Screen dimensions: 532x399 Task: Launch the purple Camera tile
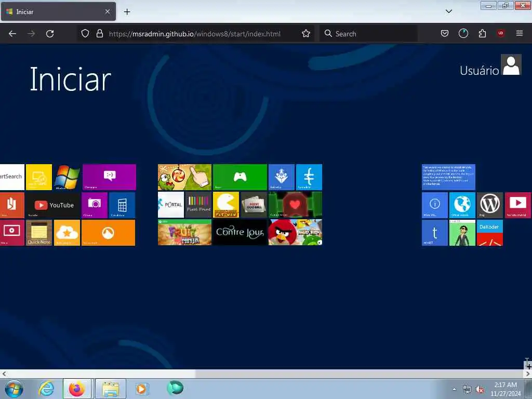pyautogui.click(x=95, y=205)
